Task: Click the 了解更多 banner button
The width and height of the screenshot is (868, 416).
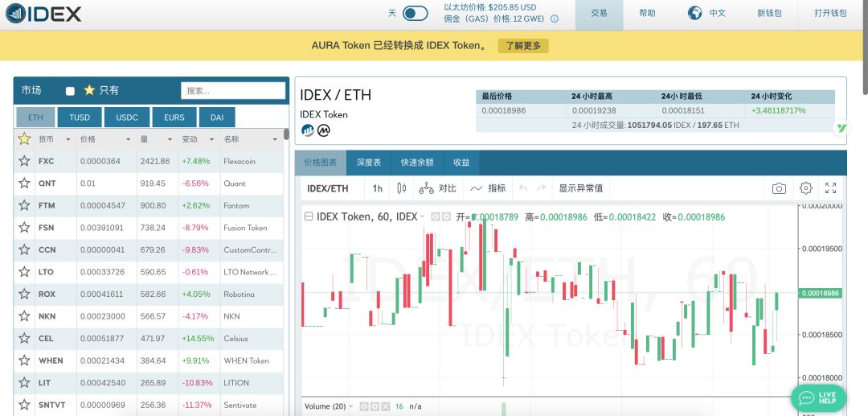Action: point(523,45)
